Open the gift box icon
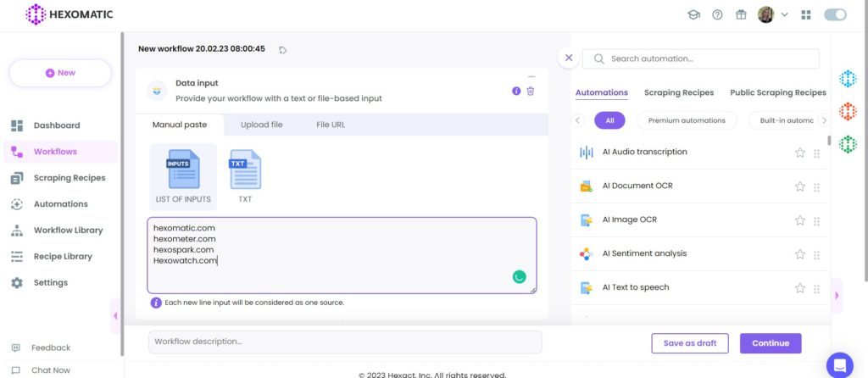The width and height of the screenshot is (868, 378). 741,15
